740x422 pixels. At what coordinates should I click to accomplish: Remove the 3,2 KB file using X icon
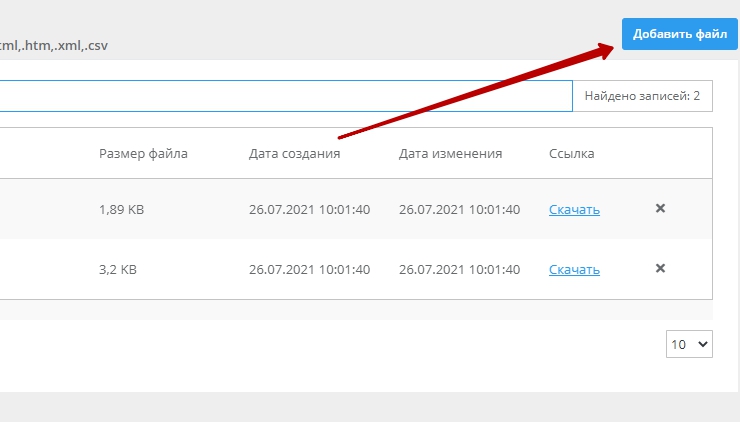660,269
